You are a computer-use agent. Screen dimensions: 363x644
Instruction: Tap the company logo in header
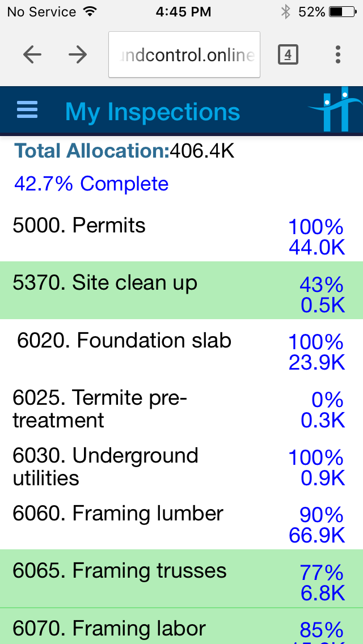coord(335,109)
